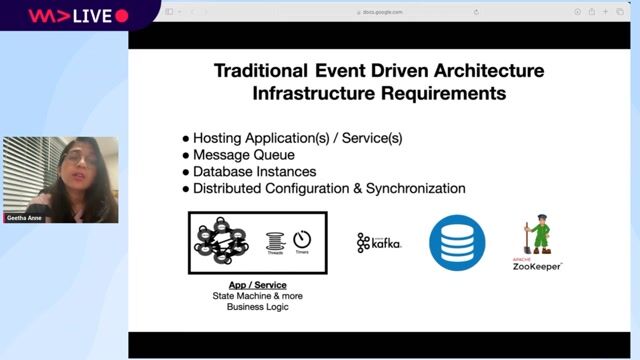Screen dimensions: 640x360
Task: Go forward with Safari's forward arrow
Action: (x=206, y=12)
